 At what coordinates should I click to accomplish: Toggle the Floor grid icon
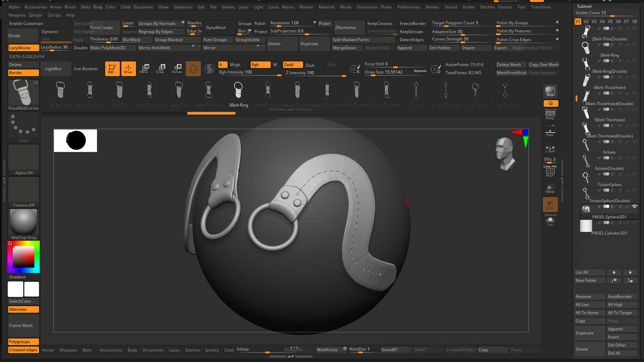point(550,132)
